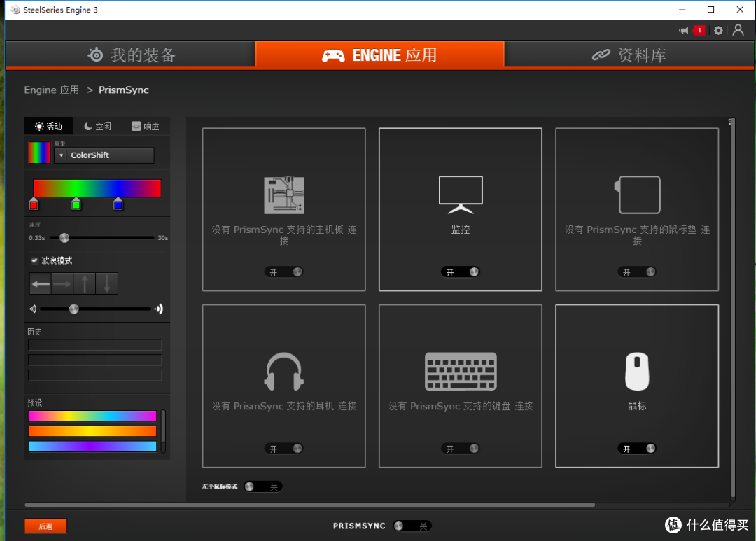This screenshot has height=541, width=756.
Task: Select the keyboard device icon
Action: 461,371
